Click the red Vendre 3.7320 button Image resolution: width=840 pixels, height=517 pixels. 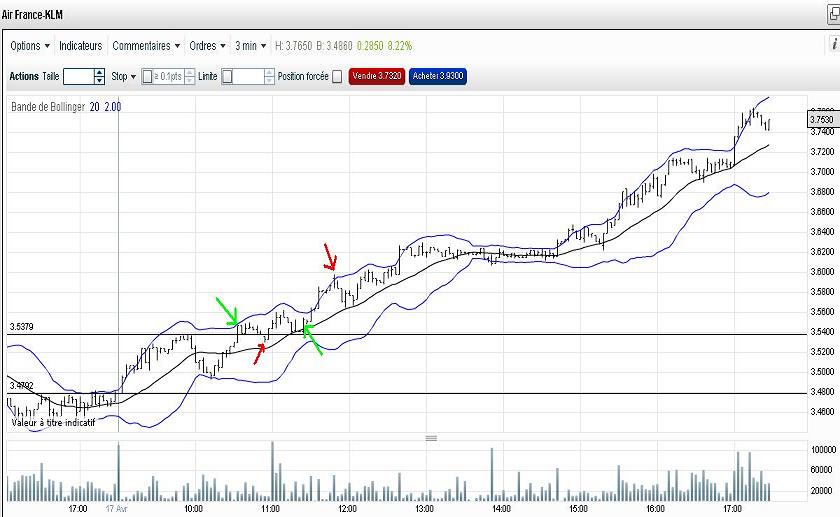tap(377, 76)
